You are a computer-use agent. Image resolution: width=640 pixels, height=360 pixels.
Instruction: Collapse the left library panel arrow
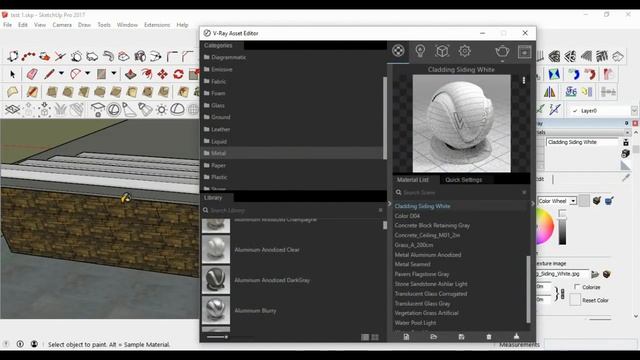pos(389,203)
